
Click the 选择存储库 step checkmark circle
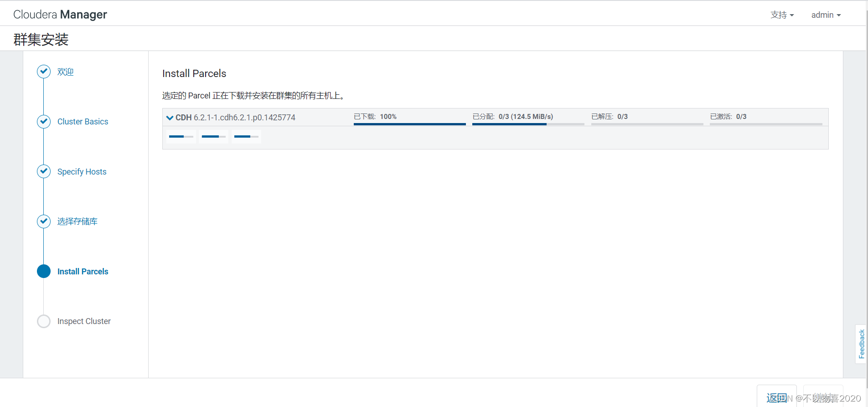click(x=44, y=222)
